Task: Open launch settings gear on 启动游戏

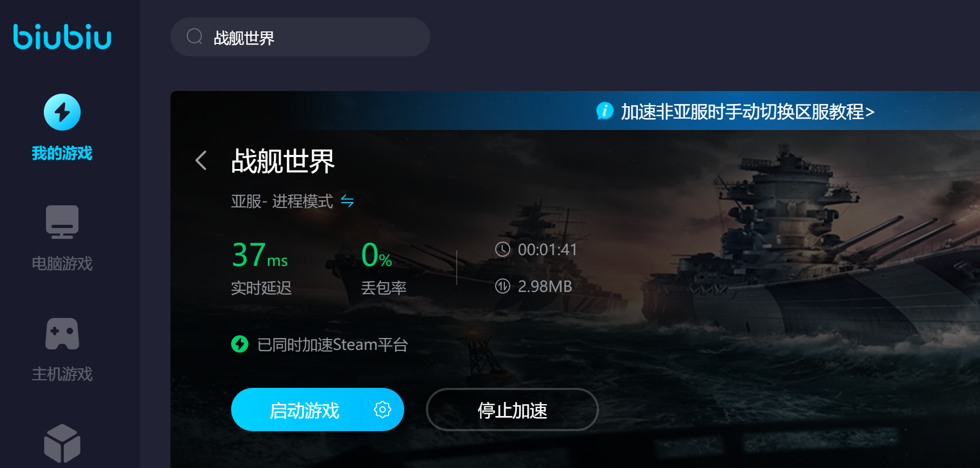Action: pos(383,409)
